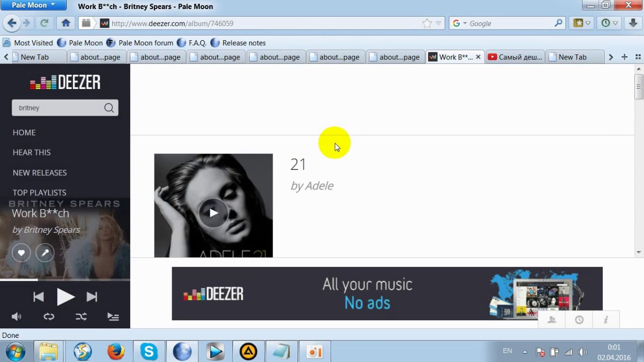Open a new tab with plus button
This screenshot has height=362, width=644.
[624, 57]
